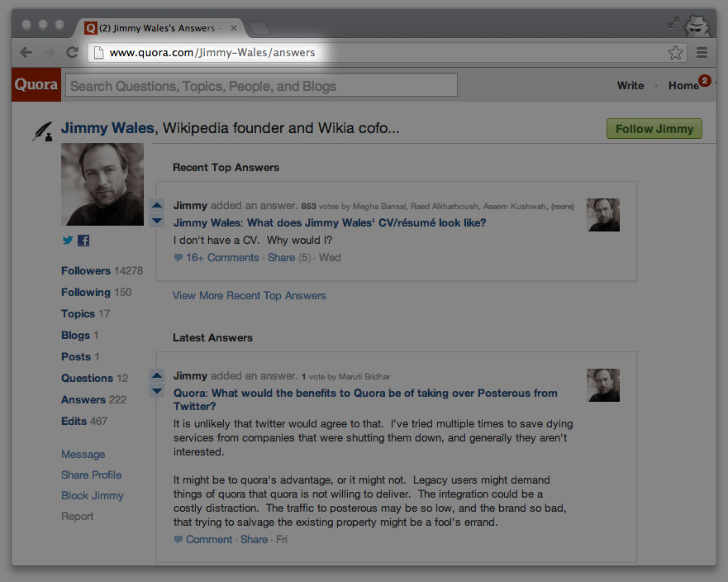
Task: Upvote the Posterous answer
Action: coord(157,375)
